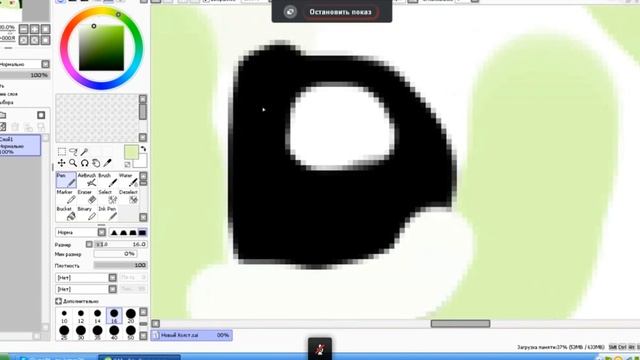Click the icon left of Остановить показ
The width and height of the screenshot is (640, 360).
(x=290, y=12)
